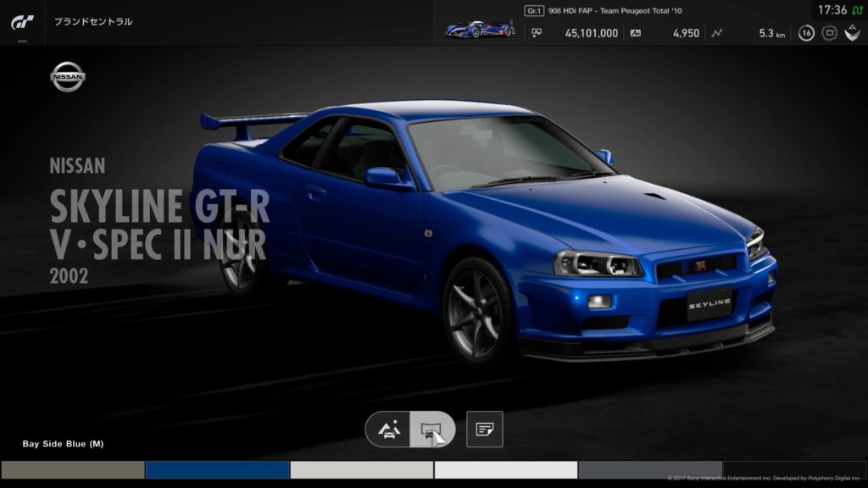
Task: Open the car description notes button
Action: coord(484,430)
